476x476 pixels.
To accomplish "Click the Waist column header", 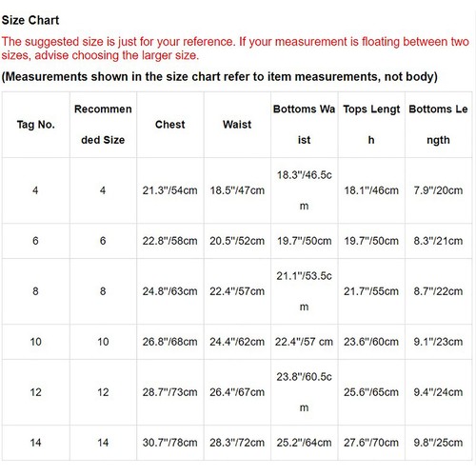I will 237,125.
